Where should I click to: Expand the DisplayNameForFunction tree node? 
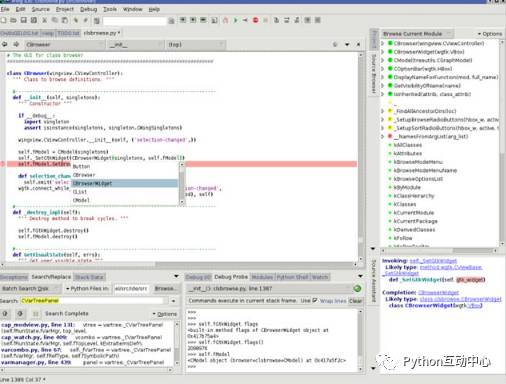tap(383, 77)
